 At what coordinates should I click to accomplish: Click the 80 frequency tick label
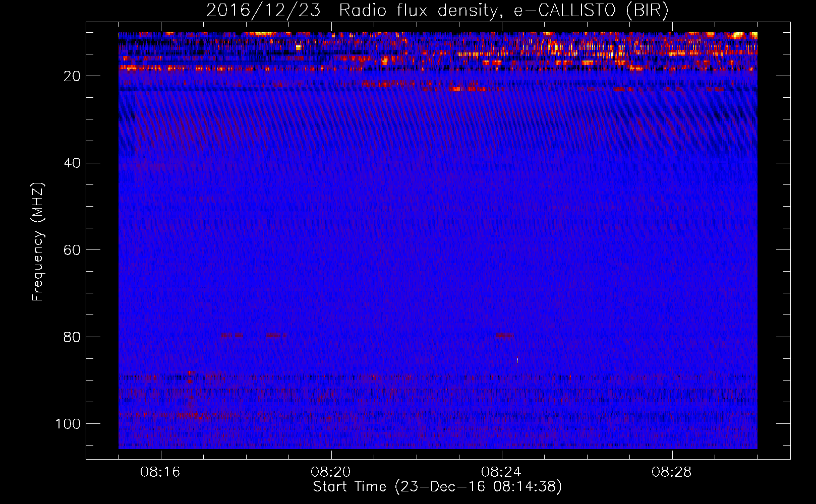coord(73,337)
